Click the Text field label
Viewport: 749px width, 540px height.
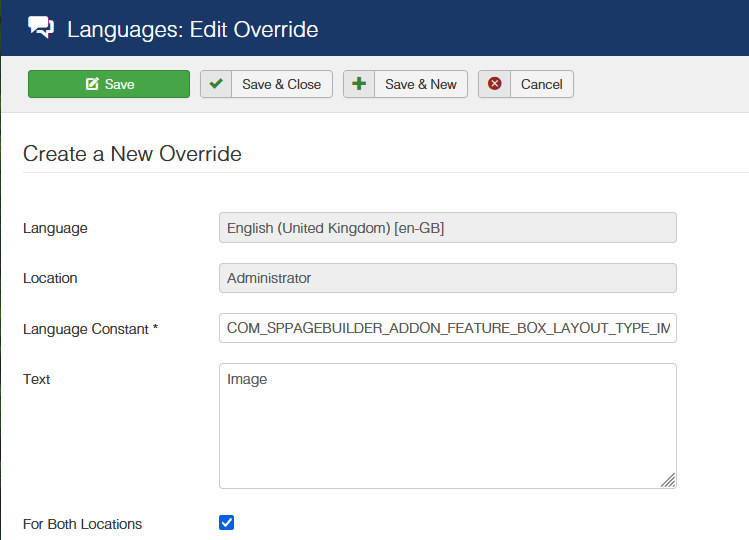pos(37,379)
